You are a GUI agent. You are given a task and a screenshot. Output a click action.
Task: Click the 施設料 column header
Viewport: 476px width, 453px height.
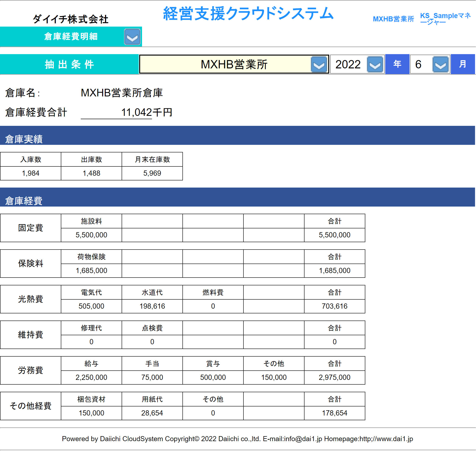pos(92,221)
